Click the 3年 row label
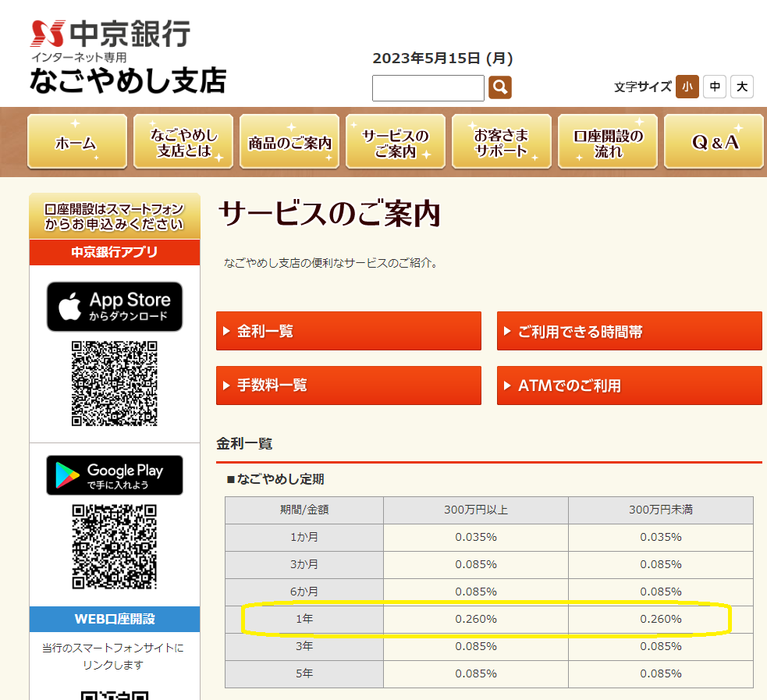Image resolution: width=767 pixels, height=700 pixels. (304, 647)
